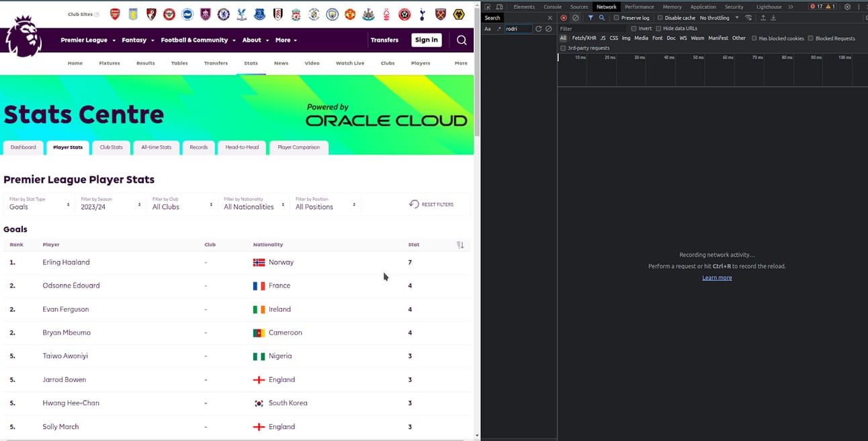Open the Aston Villa club badge
This screenshot has width=868, height=441.
(133, 14)
